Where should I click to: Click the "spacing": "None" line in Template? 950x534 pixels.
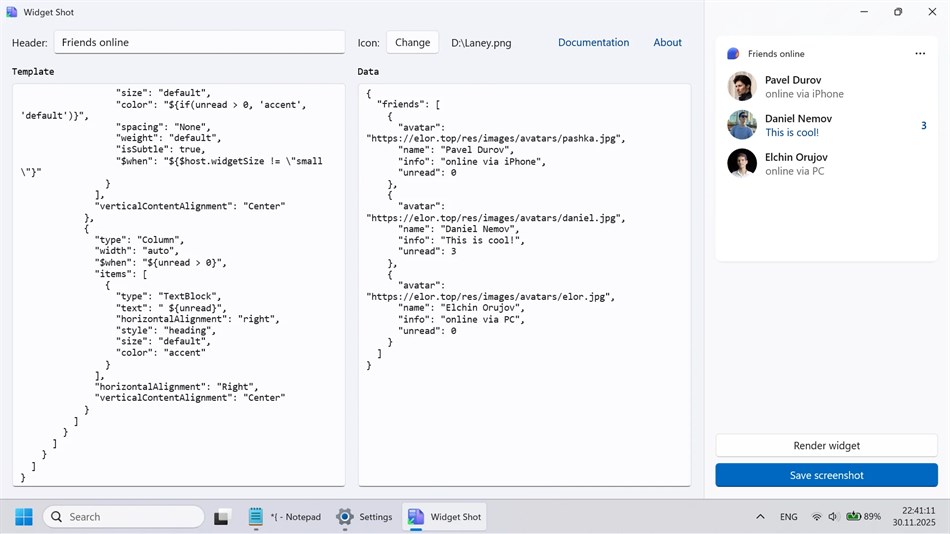(x=163, y=127)
